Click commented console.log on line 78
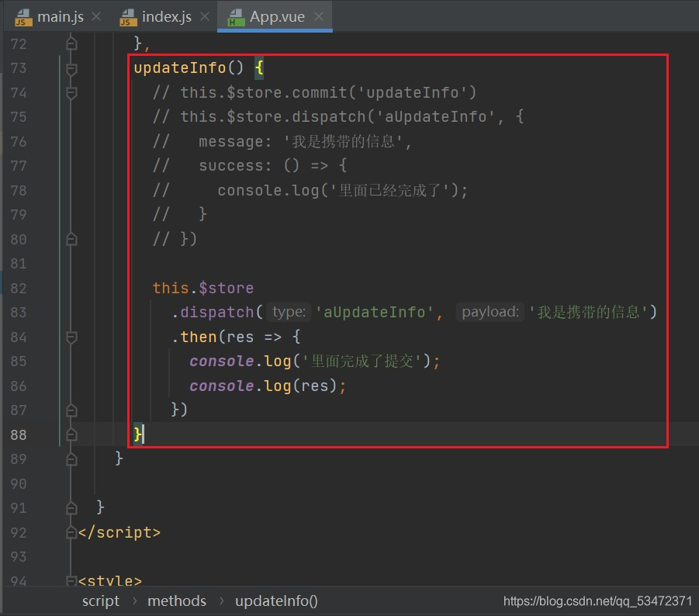The image size is (699, 616). [x=310, y=191]
